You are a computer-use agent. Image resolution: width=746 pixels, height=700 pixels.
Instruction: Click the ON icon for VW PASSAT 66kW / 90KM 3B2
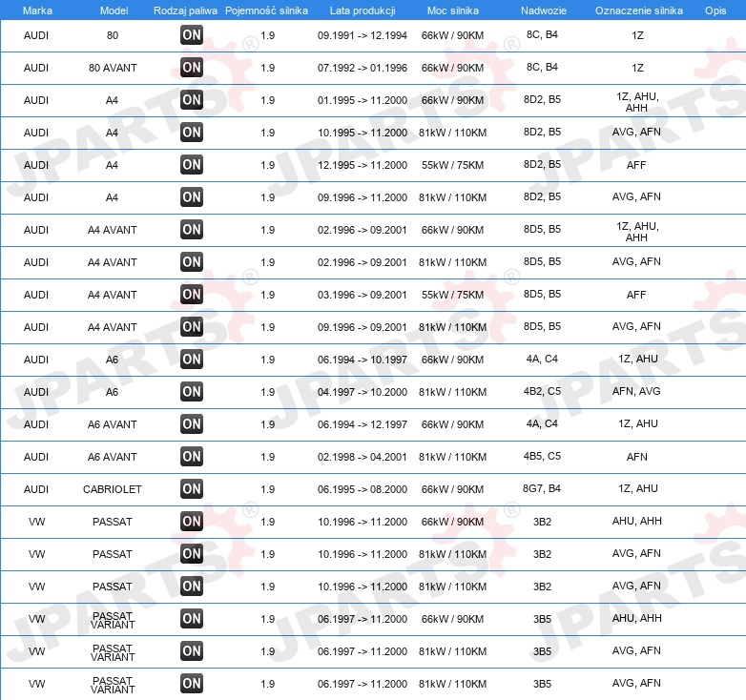(x=192, y=522)
